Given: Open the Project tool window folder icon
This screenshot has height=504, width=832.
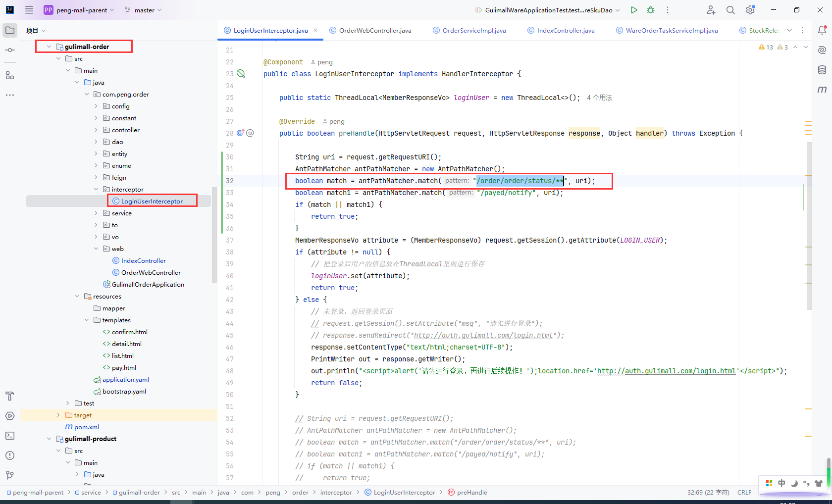Looking at the screenshot, I should click(10, 30).
